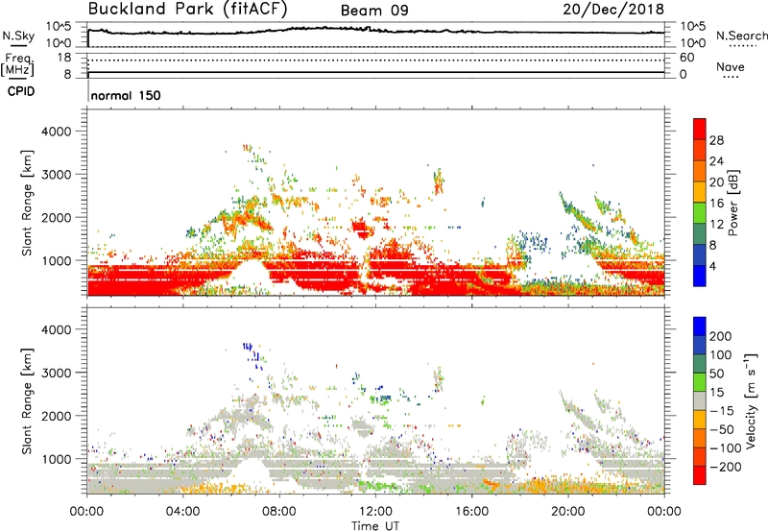Click the Power [dB] colorbar title
Image resolution: width=768 pixels, height=532 pixels.
tap(732, 203)
